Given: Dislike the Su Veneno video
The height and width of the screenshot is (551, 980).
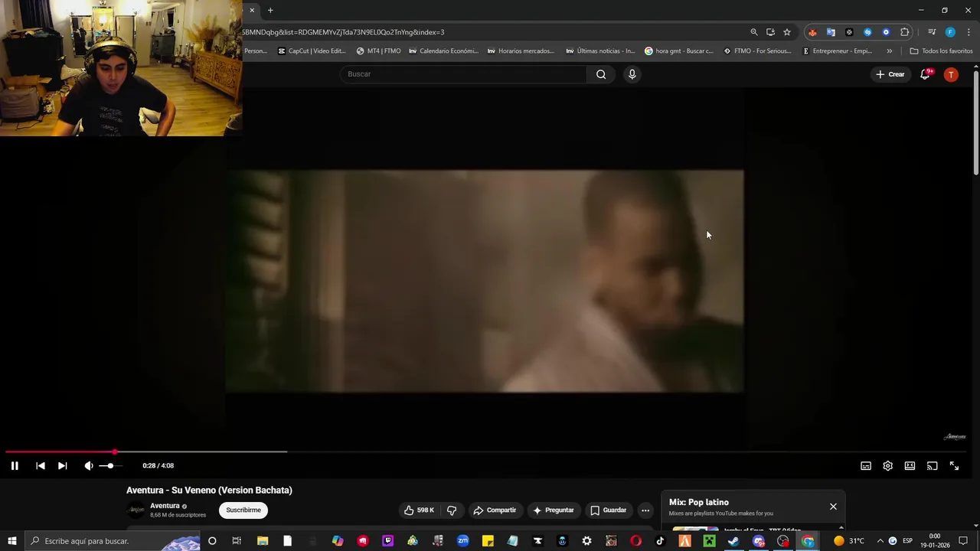Looking at the screenshot, I should (452, 510).
